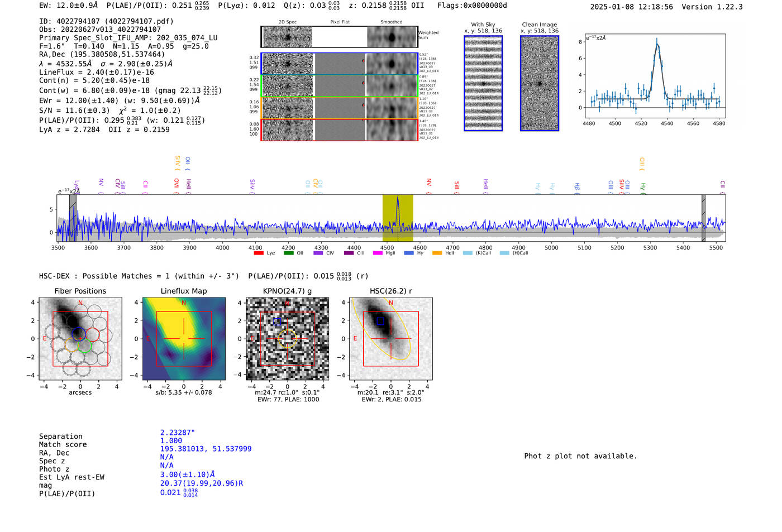This screenshot has width=782, height=532.
Task: Click the s/b: 5.35 +/- 0.078 caption
Action: (184, 392)
